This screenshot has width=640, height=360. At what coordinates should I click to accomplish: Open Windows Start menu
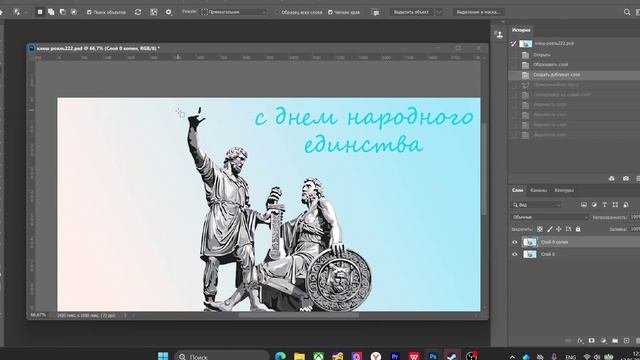tap(163, 356)
